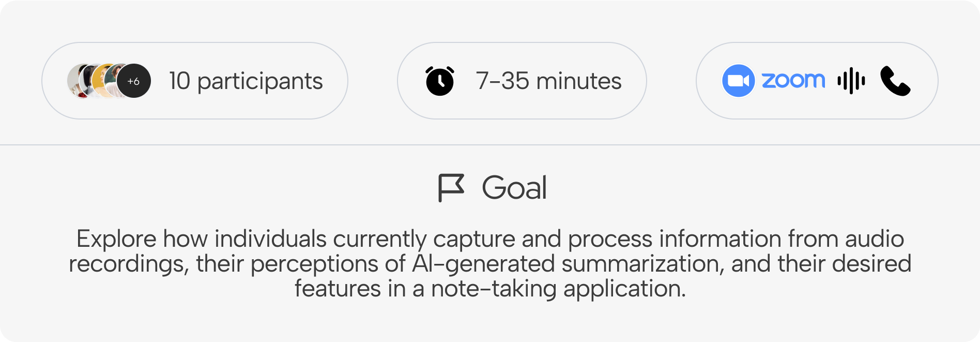Screen dimensions: 980x342
Task: Click the word "minutes" in the duration pill
Action: 578,81
